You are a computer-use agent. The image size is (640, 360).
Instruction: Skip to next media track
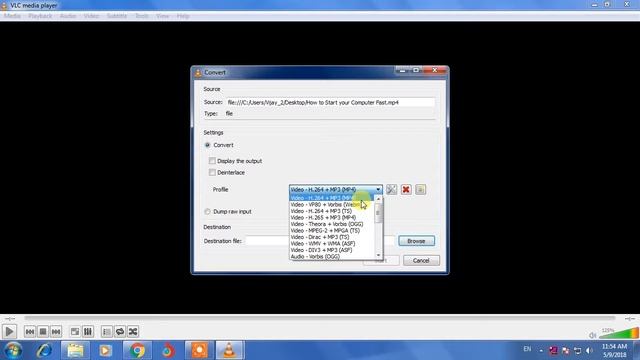click(x=56, y=331)
